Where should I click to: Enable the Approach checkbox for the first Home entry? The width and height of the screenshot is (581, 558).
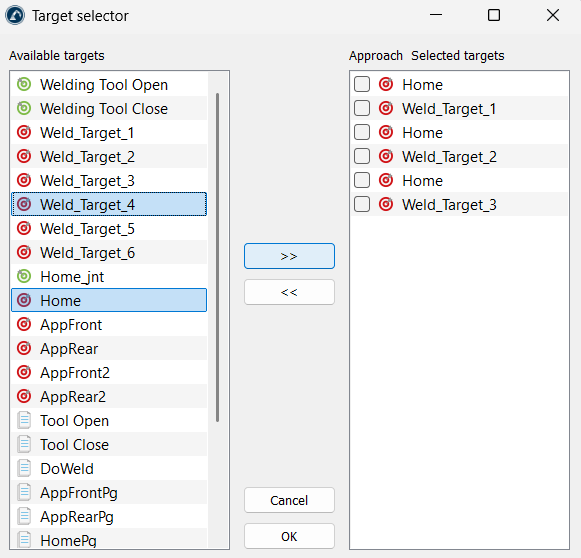click(362, 84)
